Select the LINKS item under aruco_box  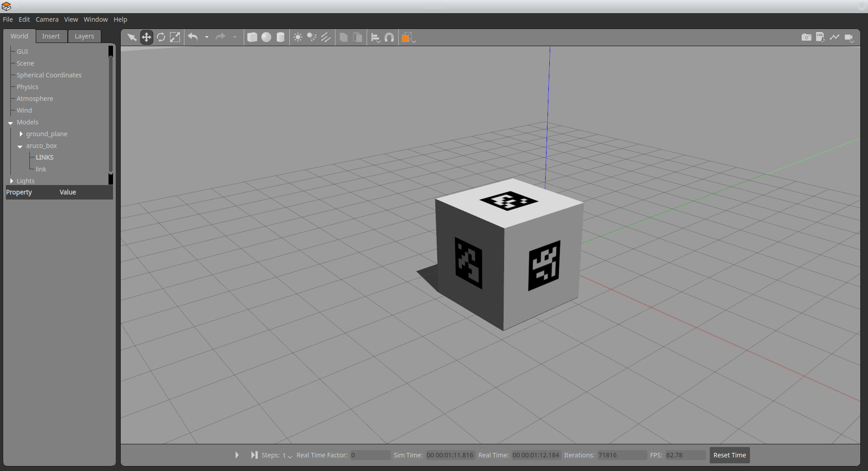pyautogui.click(x=45, y=157)
